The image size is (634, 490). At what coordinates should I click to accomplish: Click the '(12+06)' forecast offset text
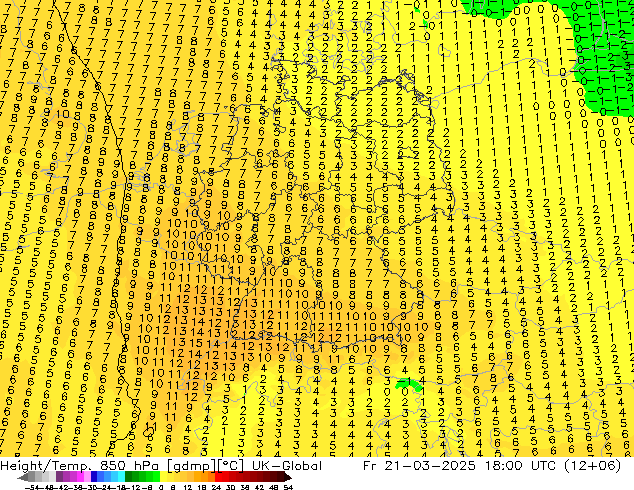click(x=594, y=466)
